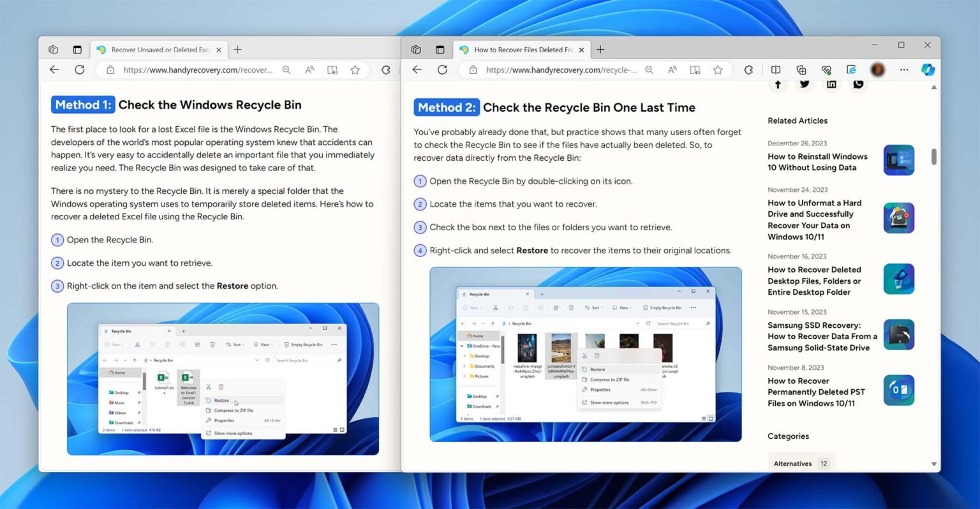Open Recover Deleted Desktop Files article link
This screenshot has height=509, width=980.
tap(814, 281)
